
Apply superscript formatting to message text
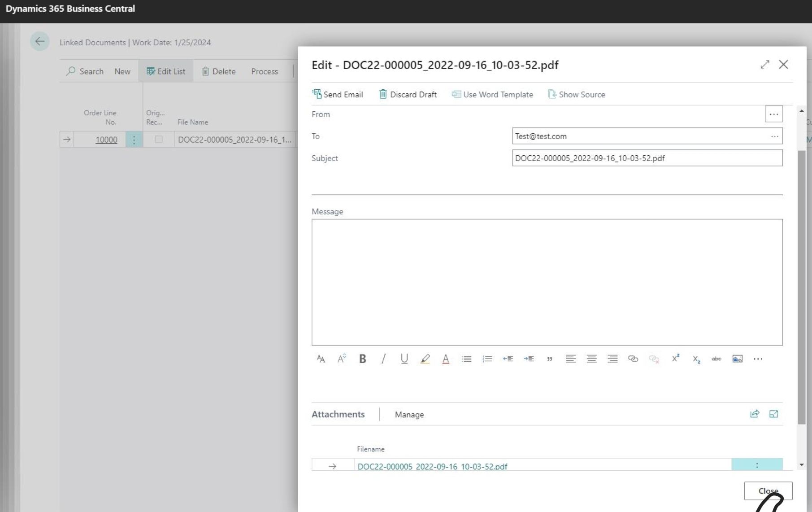pyautogui.click(x=676, y=358)
